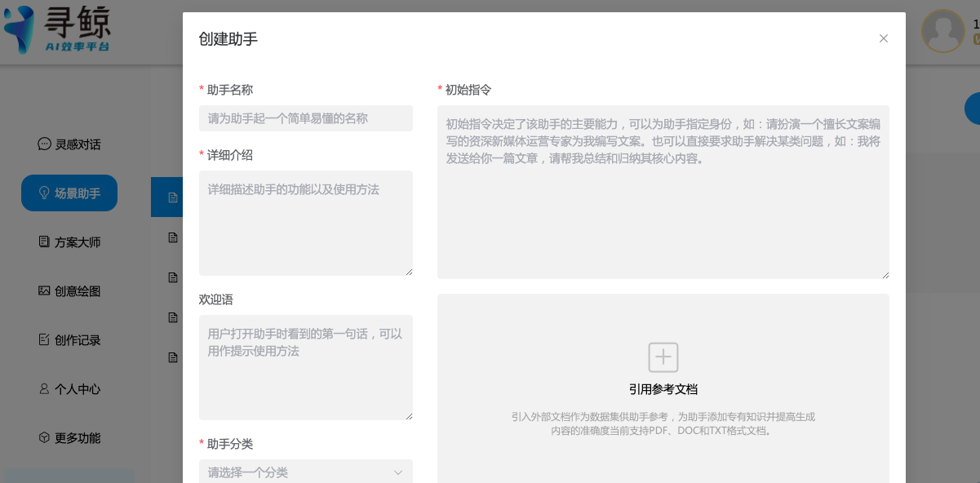Click the 灵感对话 chat bubble icon
The height and width of the screenshot is (483, 980).
(44, 144)
